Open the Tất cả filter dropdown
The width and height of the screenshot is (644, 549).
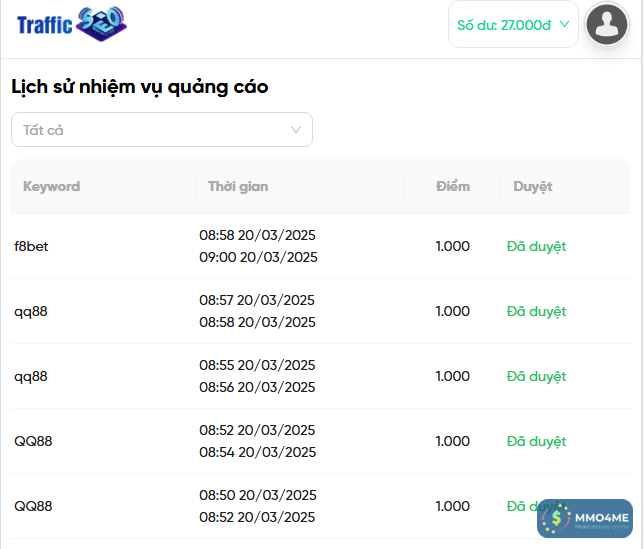(x=161, y=130)
